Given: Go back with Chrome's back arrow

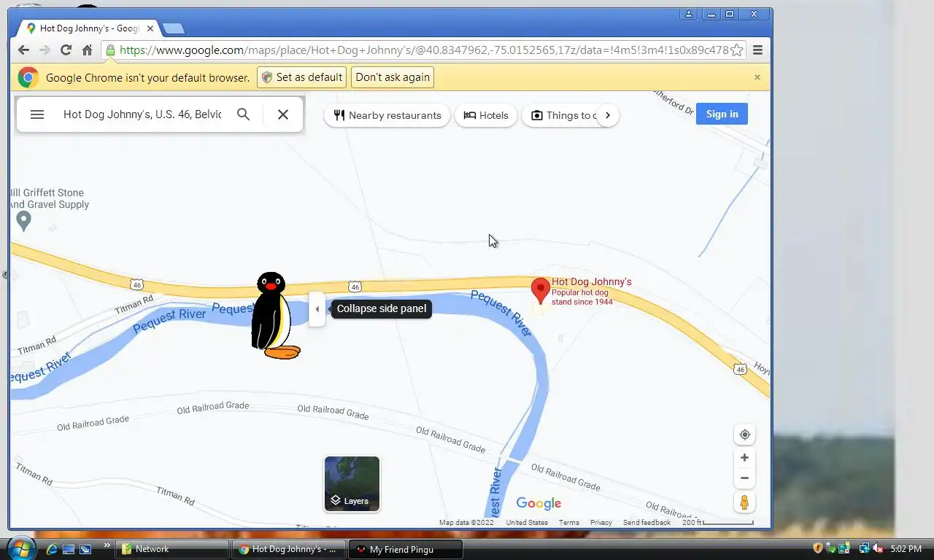Looking at the screenshot, I should 23,50.
